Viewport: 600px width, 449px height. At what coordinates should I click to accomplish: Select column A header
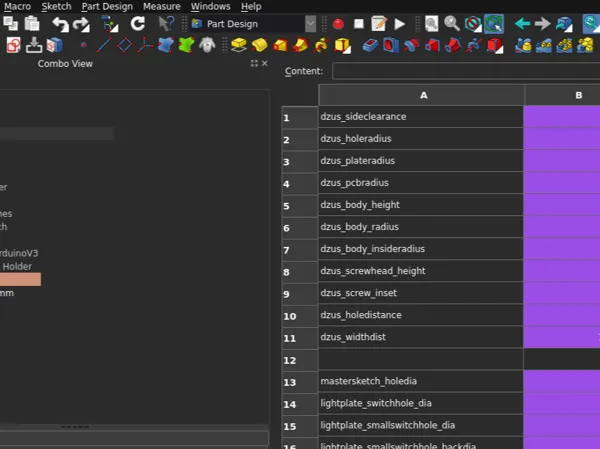pyautogui.click(x=422, y=95)
